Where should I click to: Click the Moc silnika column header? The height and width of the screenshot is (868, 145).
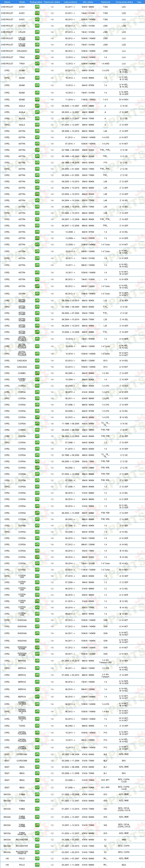pyautogui.click(x=88, y=2)
